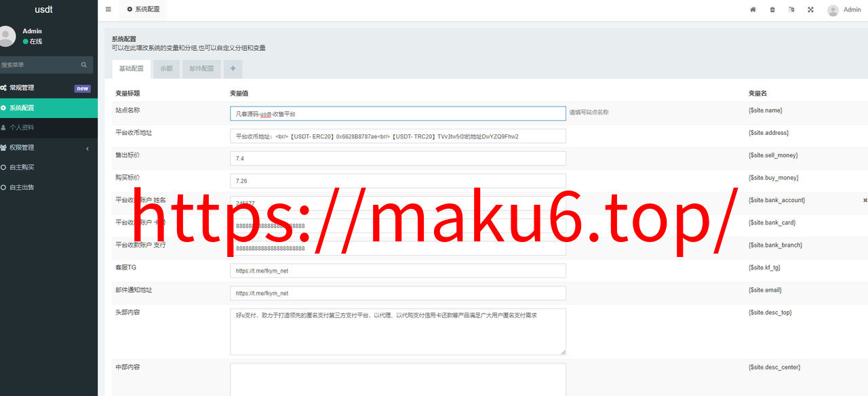This screenshot has height=396, width=868.
Task: Click the 平台收款账户 支行 input field
Action: [398, 248]
